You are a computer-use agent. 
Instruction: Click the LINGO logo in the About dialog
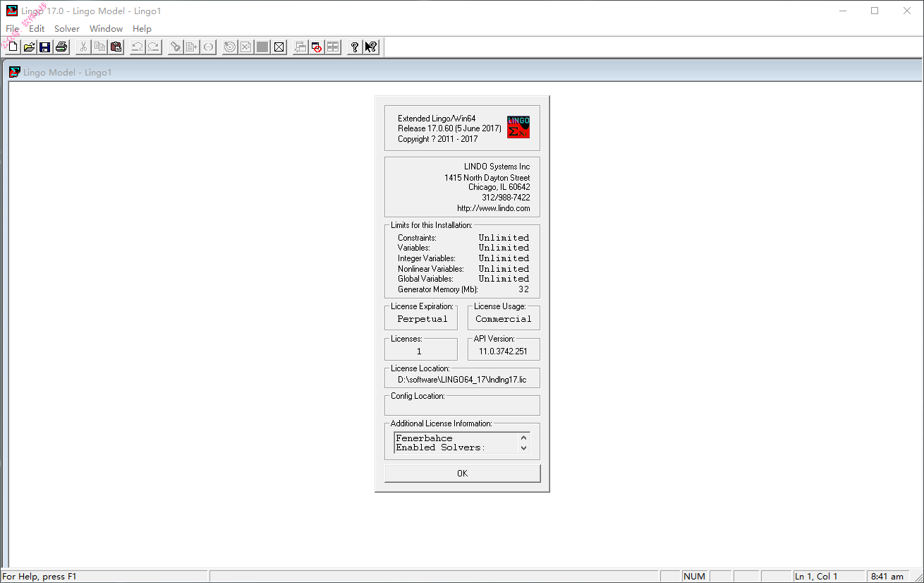point(518,127)
